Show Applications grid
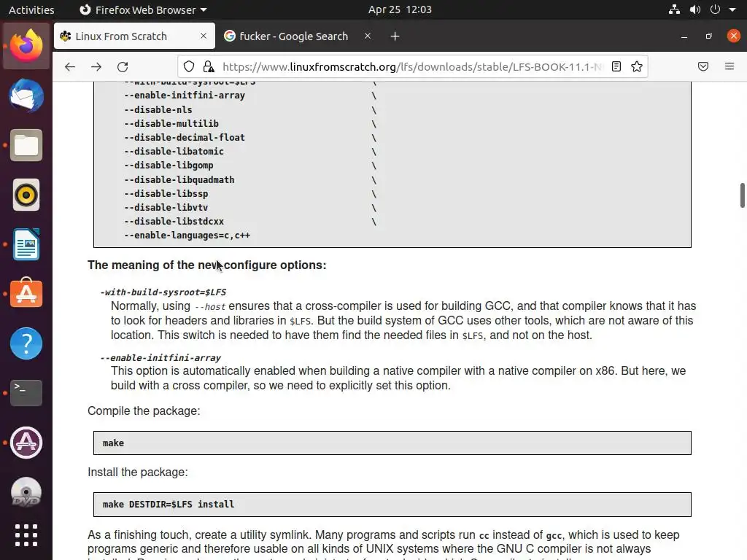The height and width of the screenshot is (560, 747). tap(26, 535)
